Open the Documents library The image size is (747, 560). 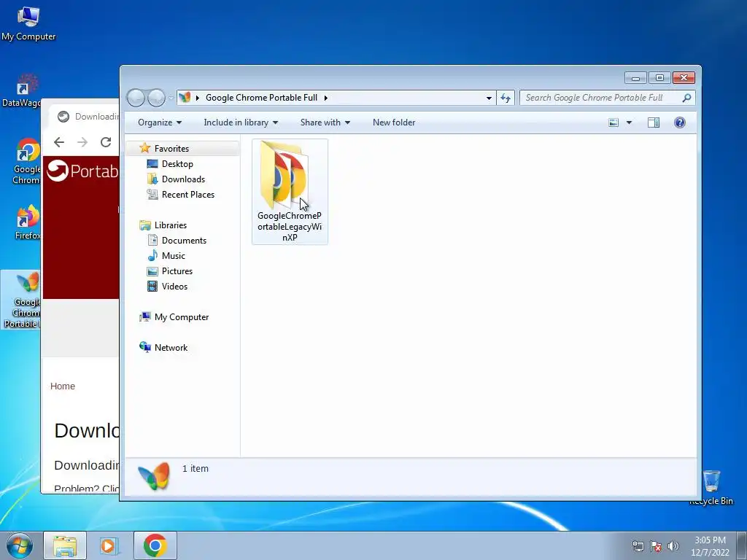[x=184, y=241]
